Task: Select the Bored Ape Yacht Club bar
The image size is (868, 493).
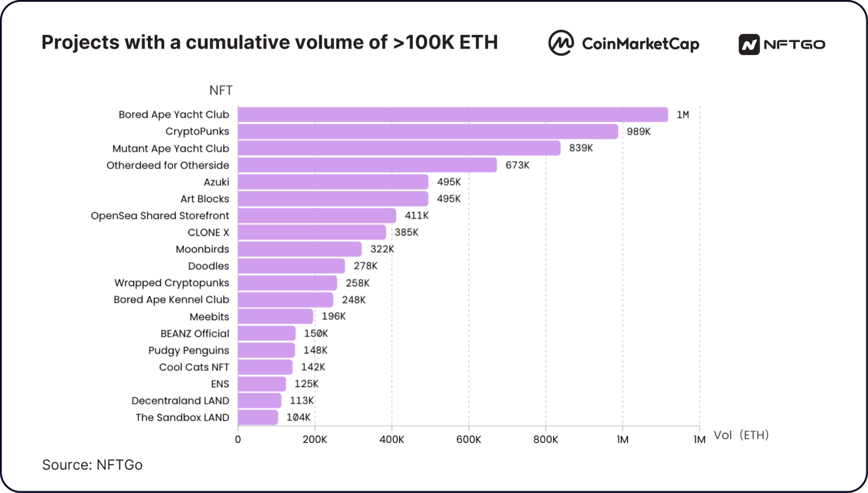Action: click(453, 114)
